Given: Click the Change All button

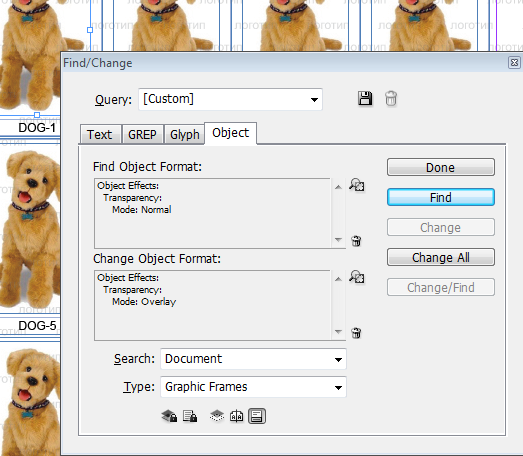Looking at the screenshot, I should (441, 257).
